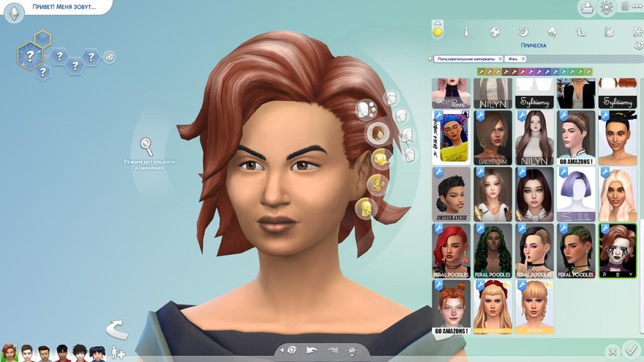This screenshot has height=362, width=644.
Task: Remove the 'Жен.' filter tag
Action: point(523,59)
